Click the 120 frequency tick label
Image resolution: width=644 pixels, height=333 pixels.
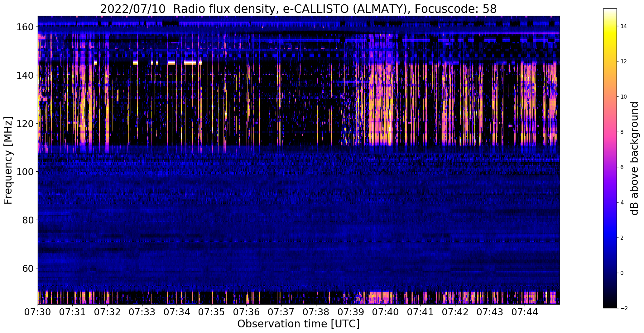pos(25,124)
